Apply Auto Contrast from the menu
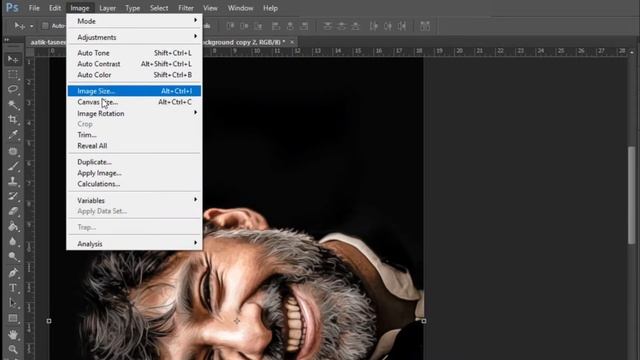The height and width of the screenshot is (360, 640). click(x=134, y=64)
